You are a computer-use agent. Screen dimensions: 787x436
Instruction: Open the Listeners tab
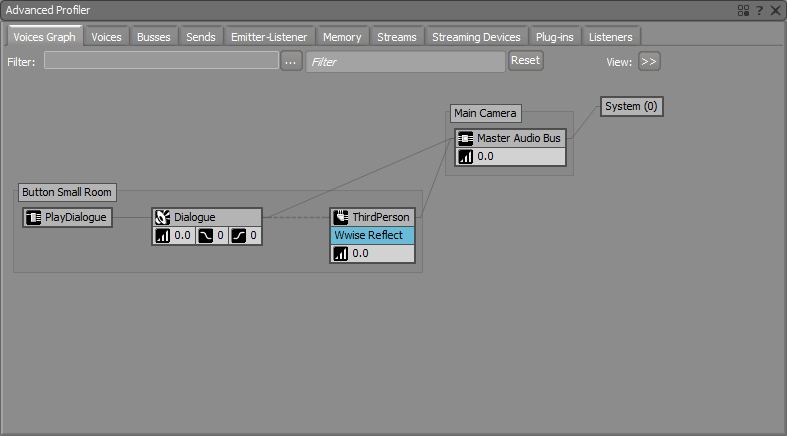coord(610,37)
